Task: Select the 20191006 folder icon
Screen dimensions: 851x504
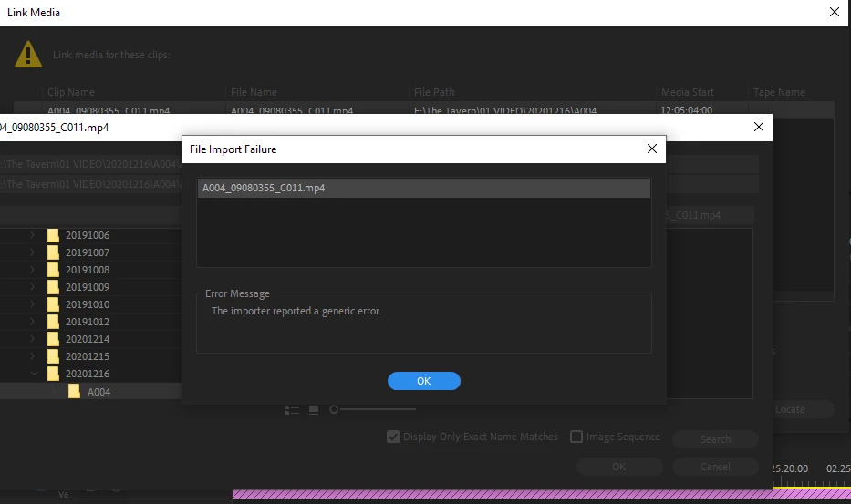Action: click(53, 235)
